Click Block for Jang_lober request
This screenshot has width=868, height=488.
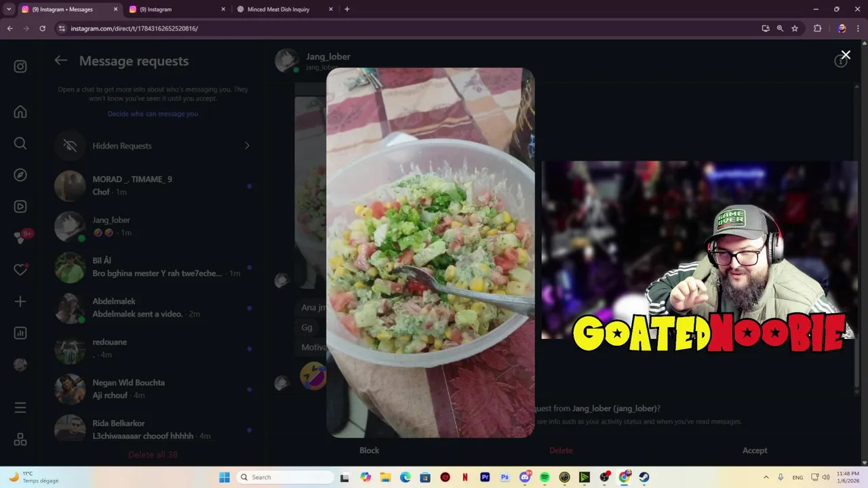[x=369, y=450]
